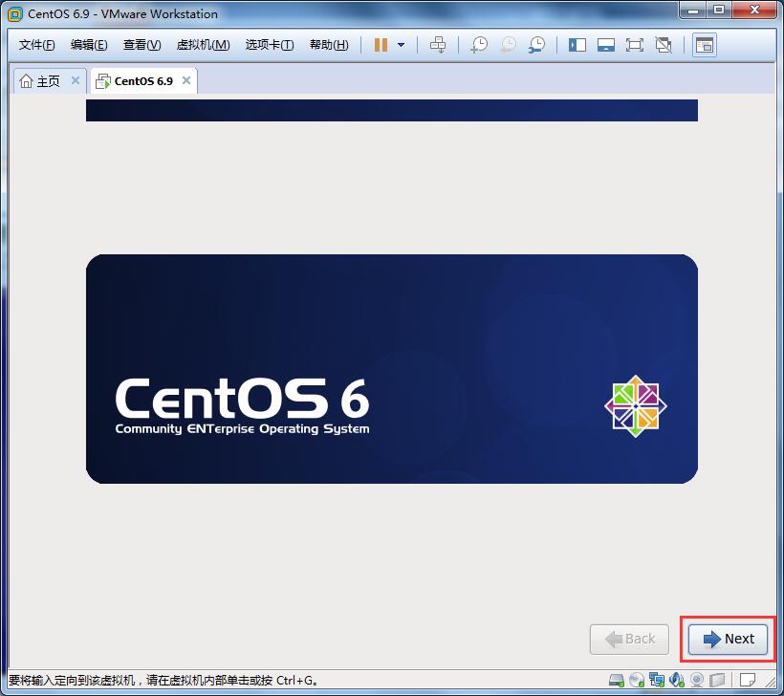Viewport: 784px width, 696px height.
Task: Pause the virtual machine
Action: click(381, 45)
